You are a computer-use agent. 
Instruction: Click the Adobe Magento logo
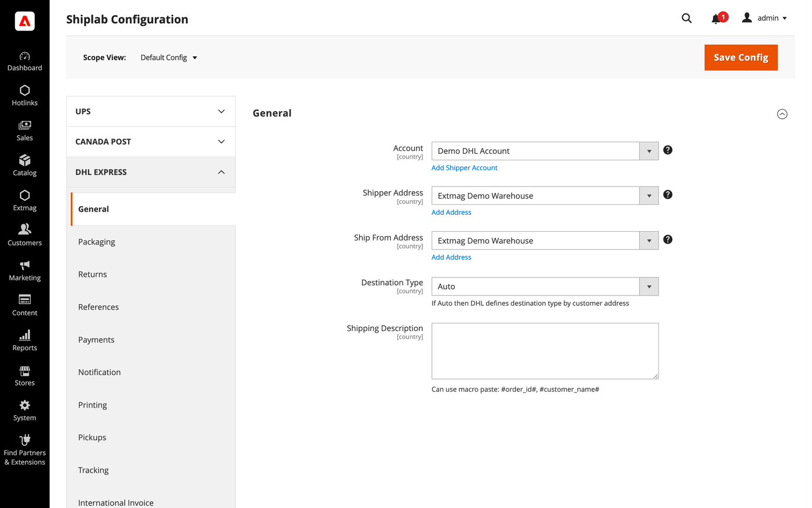coord(24,21)
